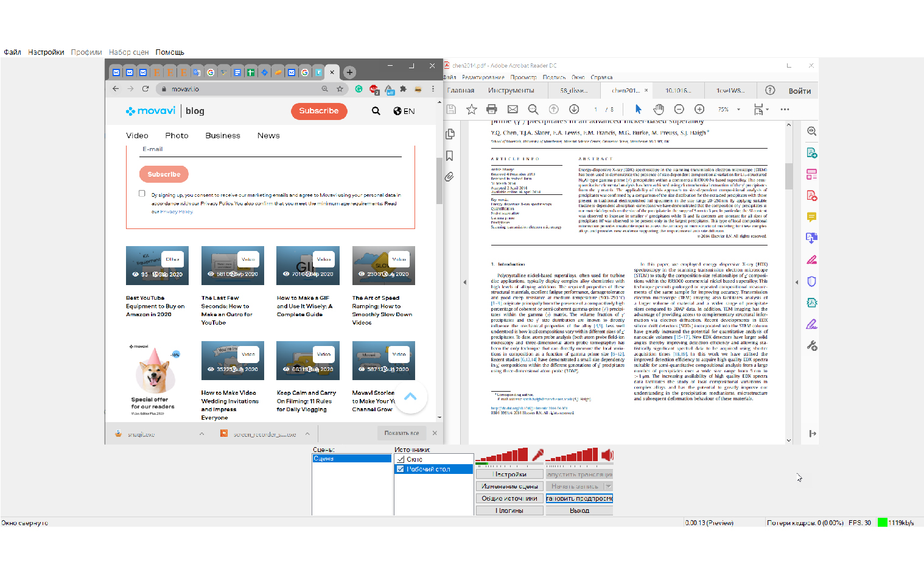
Task: Open the EN language selector
Action: tap(404, 111)
